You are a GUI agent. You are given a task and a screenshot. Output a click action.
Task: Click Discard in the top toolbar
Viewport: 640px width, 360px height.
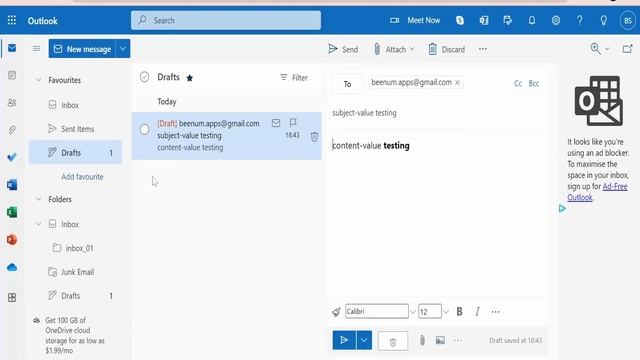tap(447, 49)
